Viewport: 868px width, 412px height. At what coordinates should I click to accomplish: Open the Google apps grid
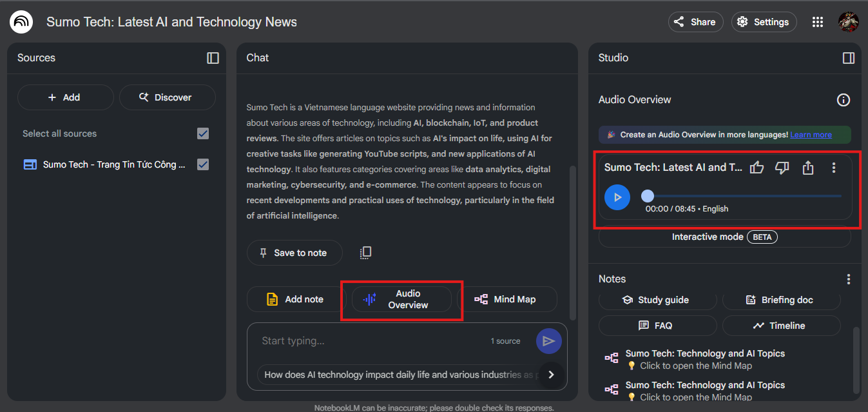click(x=818, y=22)
